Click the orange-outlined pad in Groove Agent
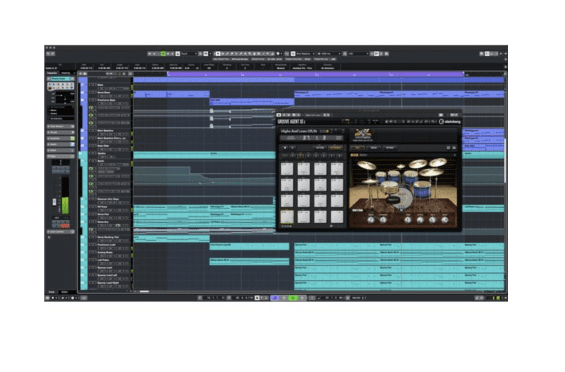Screen dimensions: 565x372 pyautogui.click(x=287, y=217)
